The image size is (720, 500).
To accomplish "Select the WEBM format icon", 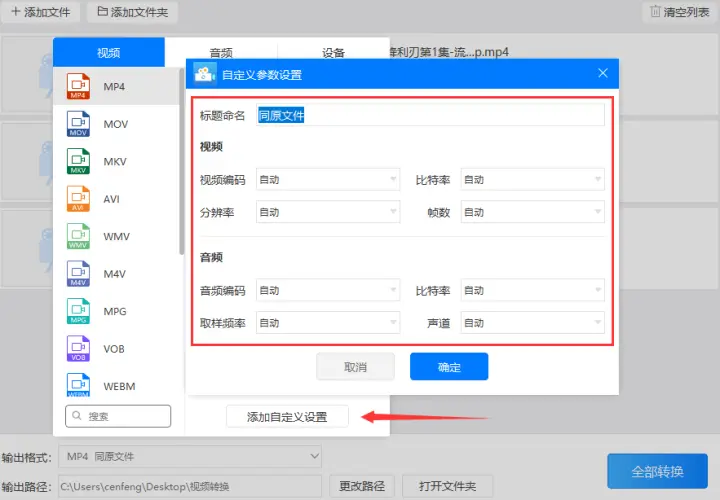I will pyautogui.click(x=78, y=385).
